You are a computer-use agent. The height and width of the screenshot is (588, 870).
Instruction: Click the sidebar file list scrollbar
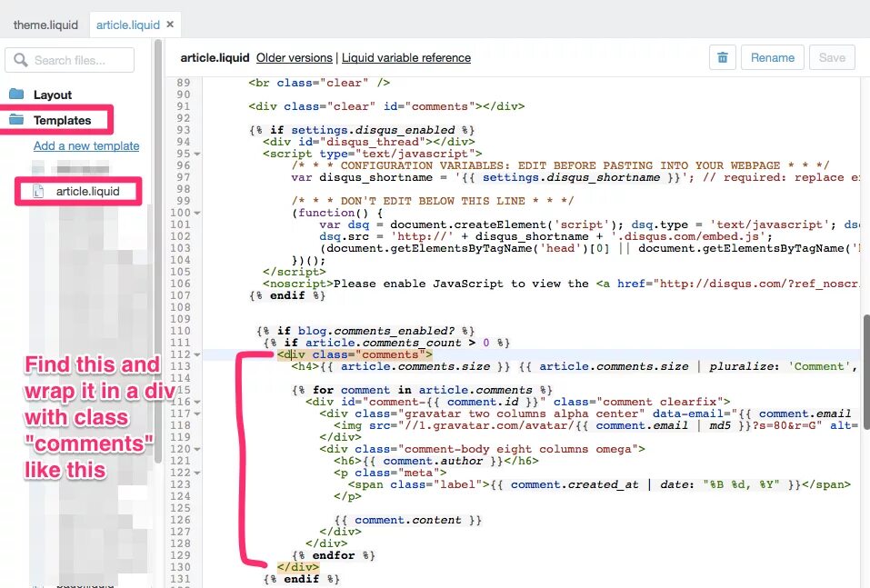coord(158,252)
